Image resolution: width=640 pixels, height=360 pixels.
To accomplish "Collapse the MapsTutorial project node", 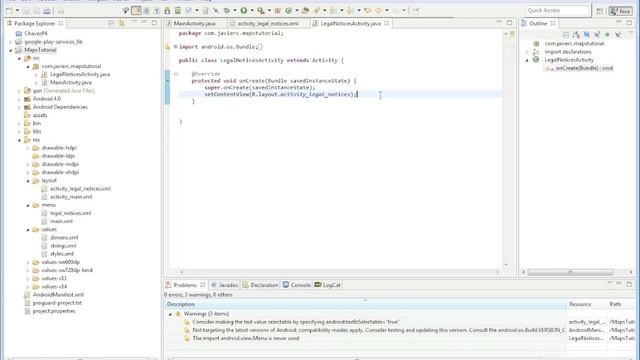I will click(x=11, y=50).
